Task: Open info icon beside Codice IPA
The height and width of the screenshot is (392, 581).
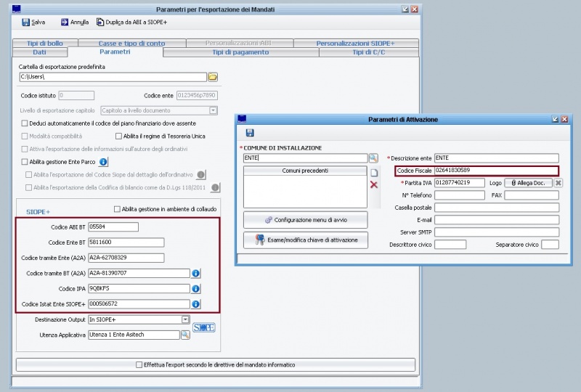Action: click(195, 288)
